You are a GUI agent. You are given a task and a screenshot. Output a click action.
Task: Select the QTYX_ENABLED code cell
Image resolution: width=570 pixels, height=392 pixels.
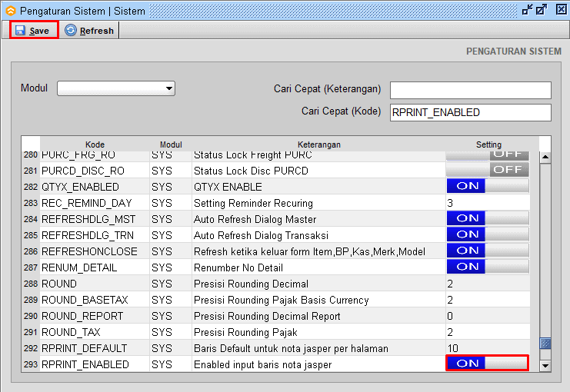[x=95, y=187]
